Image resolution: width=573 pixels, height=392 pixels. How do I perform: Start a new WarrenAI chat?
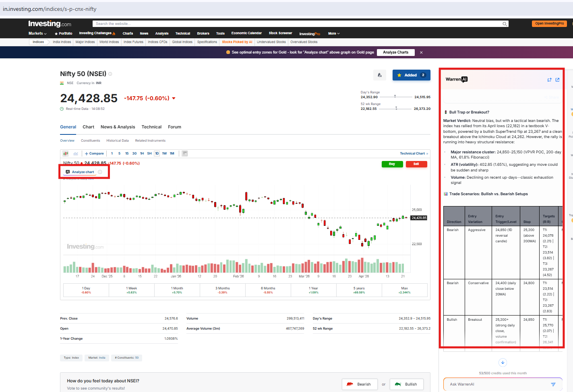(549, 80)
